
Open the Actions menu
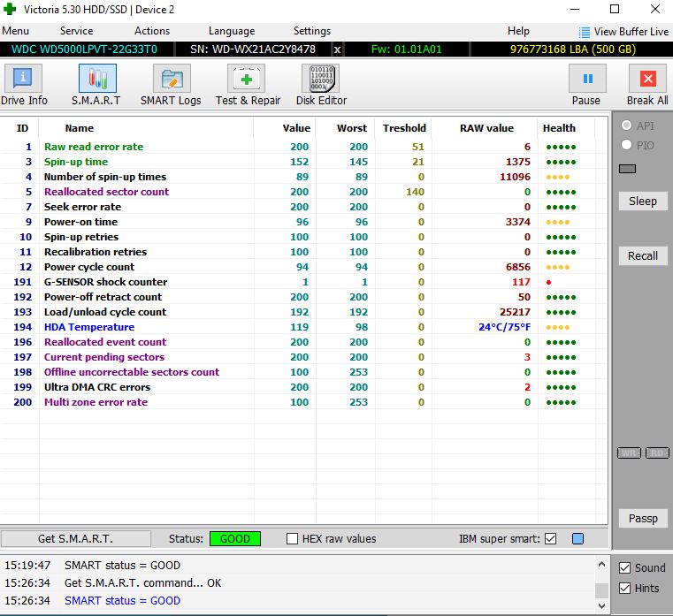(x=152, y=31)
